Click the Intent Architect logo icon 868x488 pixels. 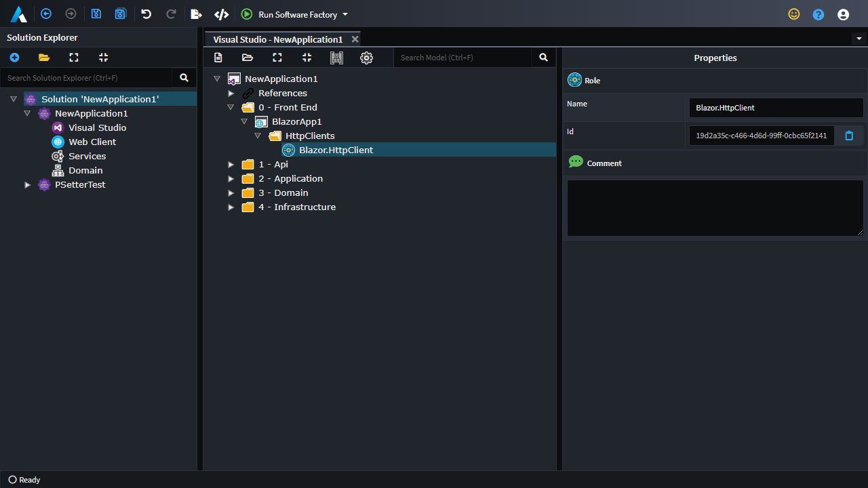[18, 14]
